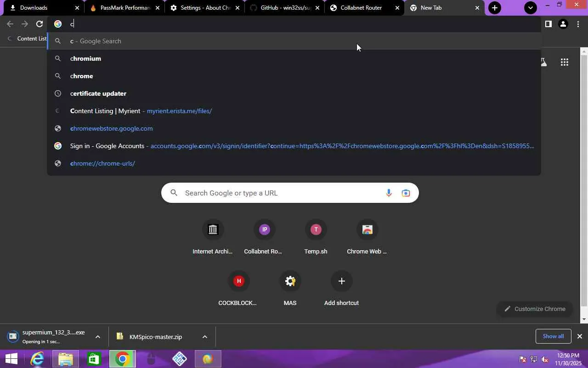Choose 'certificate updater' from history suggestions

click(294, 93)
